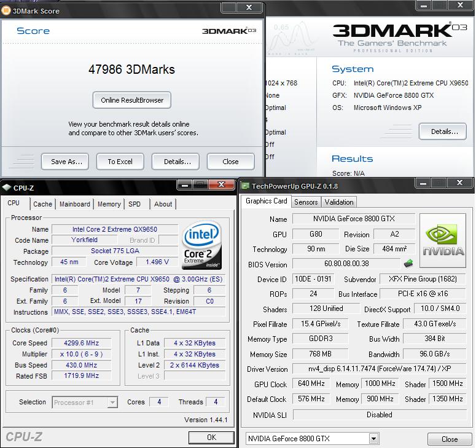Click the NVIDIA SLI 'Disabled' field
This screenshot has width=476, height=448.
click(x=380, y=415)
